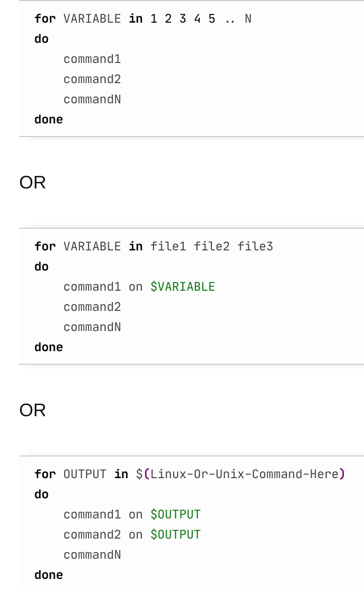Click OUTPUT after 'for' in third block
This screenshot has width=364, height=590.
(85, 474)
